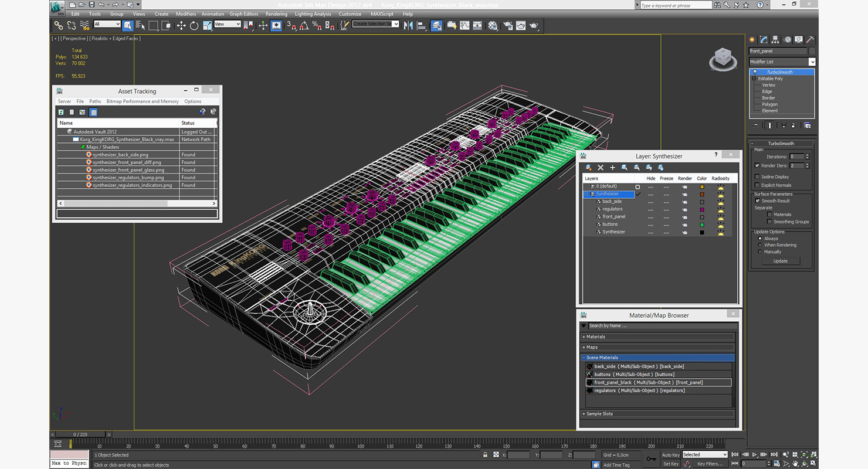Open the Rendering menu

click(x=276, y=14)
